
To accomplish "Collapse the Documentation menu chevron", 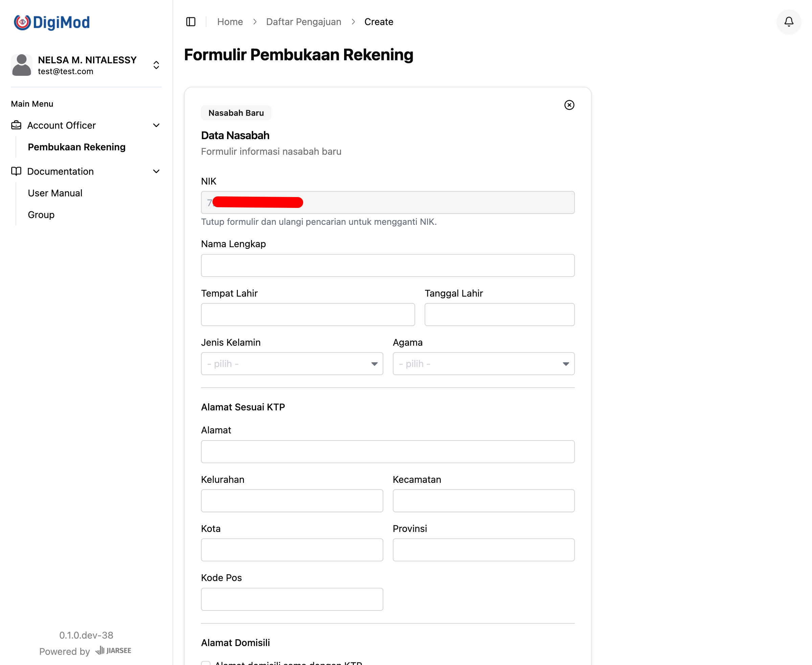I will [x=156, y=171].
